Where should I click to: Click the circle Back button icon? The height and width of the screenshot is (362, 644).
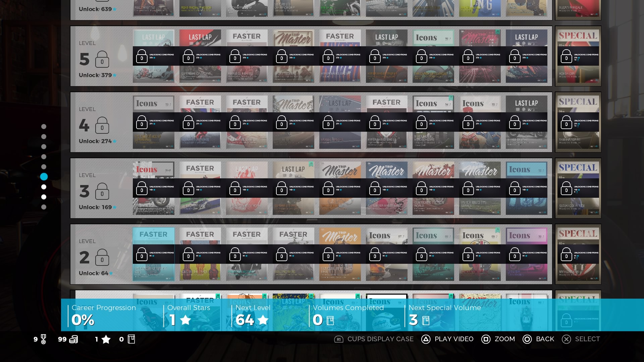point(527,339)
